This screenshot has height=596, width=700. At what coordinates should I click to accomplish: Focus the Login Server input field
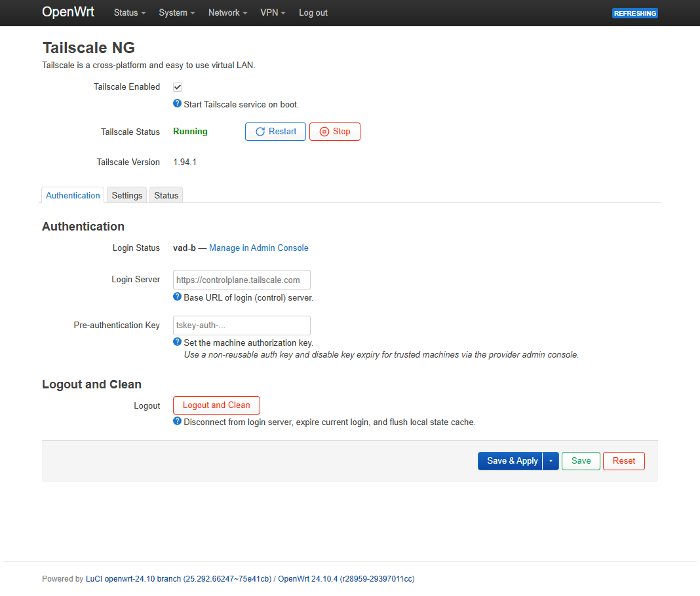(241, 280)
